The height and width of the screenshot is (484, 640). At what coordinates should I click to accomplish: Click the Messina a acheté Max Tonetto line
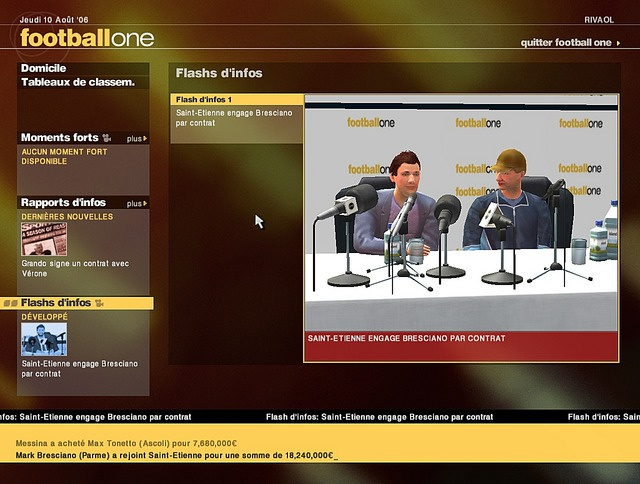(x=126, y=443)
